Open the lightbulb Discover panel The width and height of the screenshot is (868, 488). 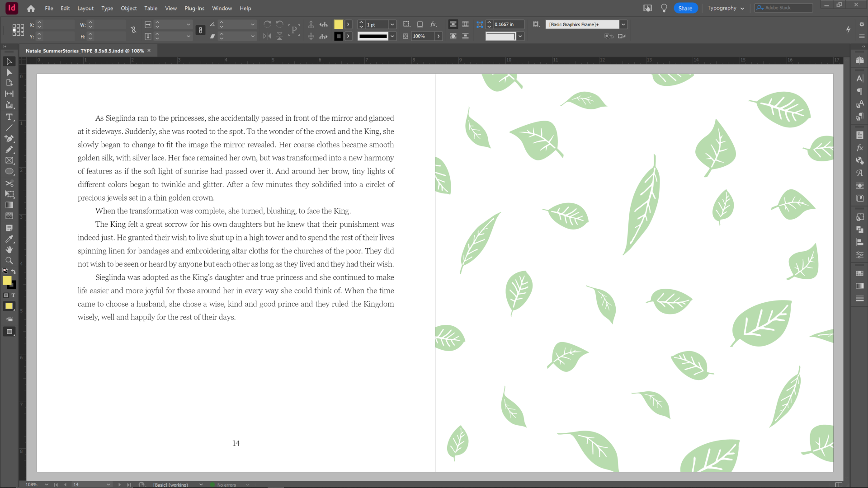(664, 8)
